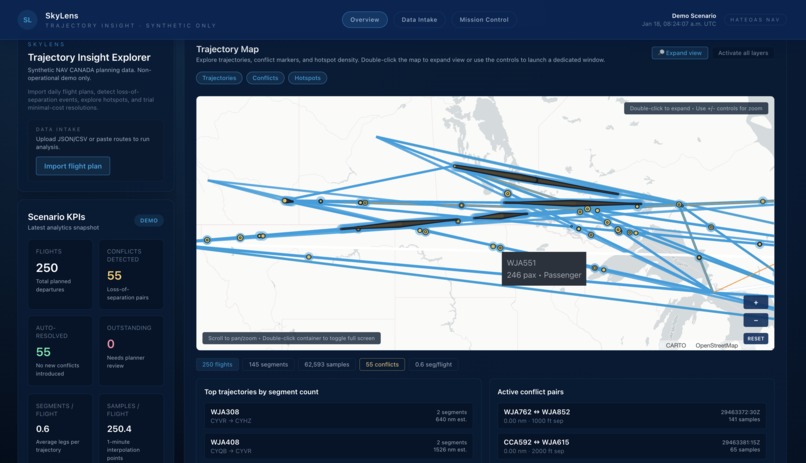Select the CCA592 ↔ WJA615 conflict pair

[631, 446]
